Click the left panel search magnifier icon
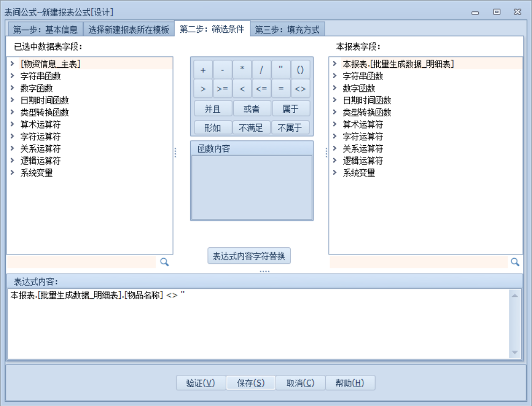 click(164, 262)
